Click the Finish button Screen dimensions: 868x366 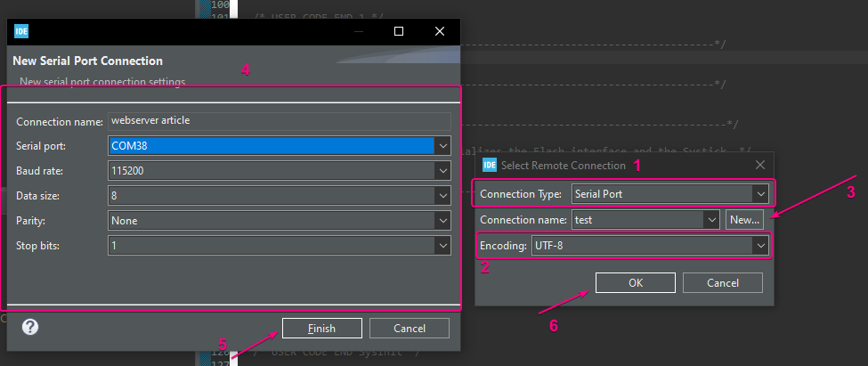click(322, 329)
